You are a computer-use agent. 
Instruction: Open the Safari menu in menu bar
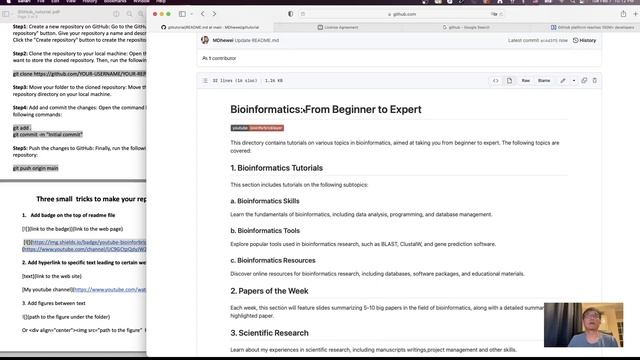24,2
